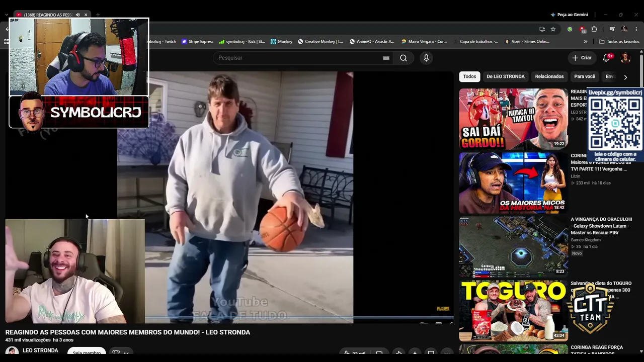Start voice search with the microphone icon
This screenshot has width=644, height=362.
[426, 58]
